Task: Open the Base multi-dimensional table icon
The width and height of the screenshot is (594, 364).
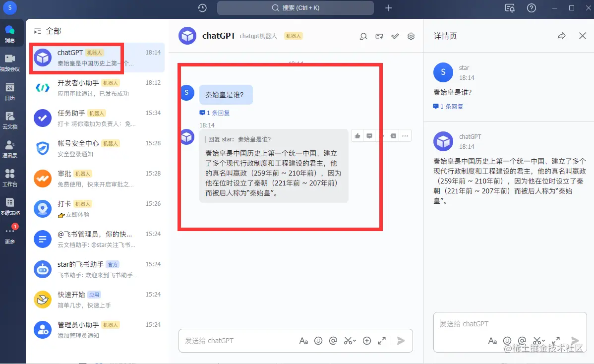Action: click(10, 206)
